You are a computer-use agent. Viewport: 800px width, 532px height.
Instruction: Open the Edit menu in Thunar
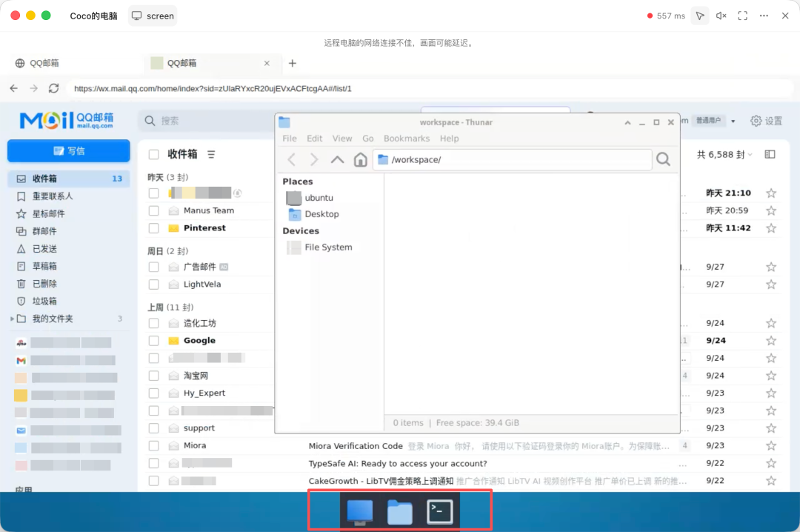[314, 139]
